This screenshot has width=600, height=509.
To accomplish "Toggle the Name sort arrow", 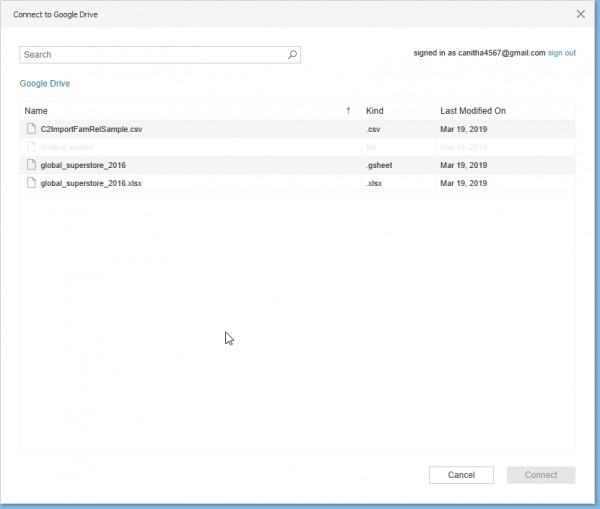I will point(348,111).
